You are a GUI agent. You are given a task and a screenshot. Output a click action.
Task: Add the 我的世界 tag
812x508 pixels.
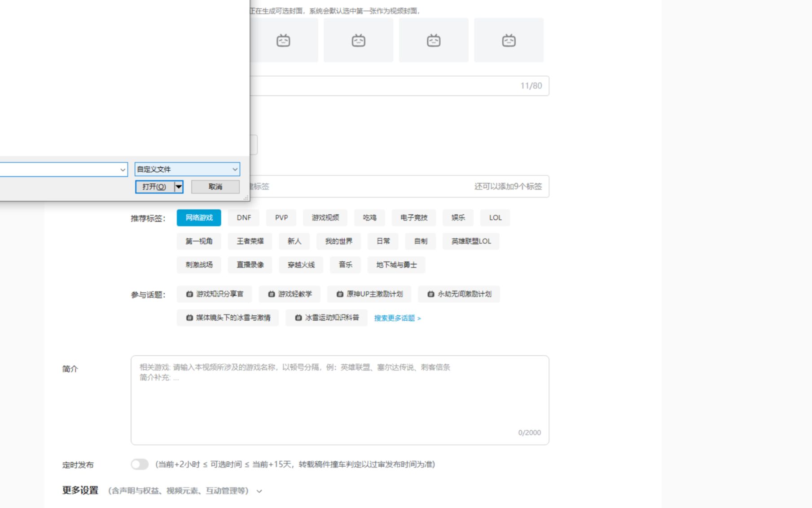(338, 241)
